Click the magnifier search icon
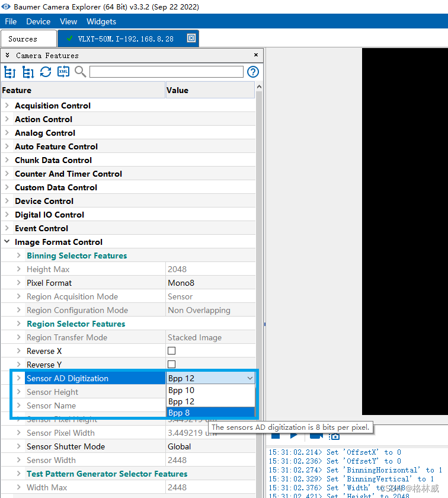The width and height of the screenshot is (448, 498). tap(81, 72)
